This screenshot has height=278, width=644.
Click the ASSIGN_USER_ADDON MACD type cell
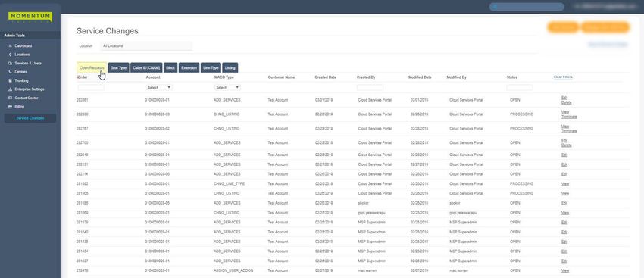click(x=233, y=270)
